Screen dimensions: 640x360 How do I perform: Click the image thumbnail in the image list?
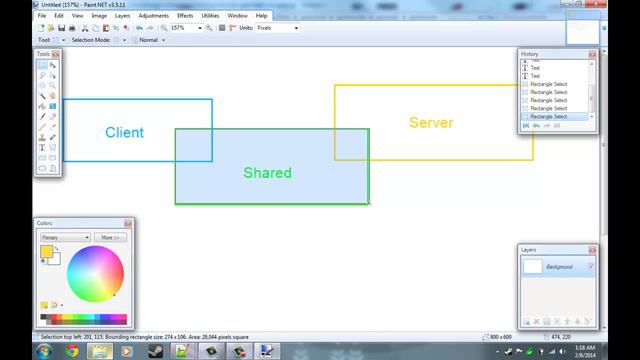[582, 32]
